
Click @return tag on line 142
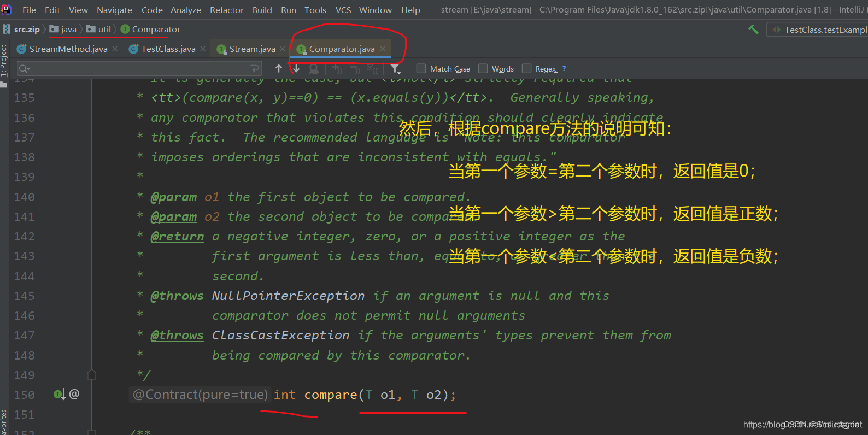pyautogui.click(x=177, y=236)
